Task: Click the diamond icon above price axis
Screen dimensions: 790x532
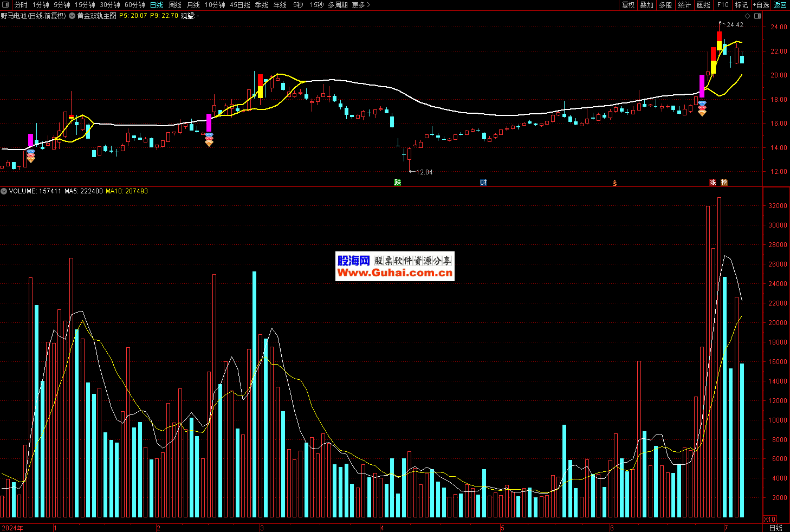Action: click(748, 16)
